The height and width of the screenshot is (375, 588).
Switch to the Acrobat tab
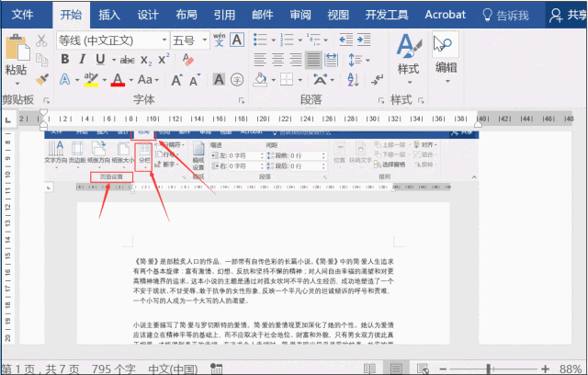(445, 15)
